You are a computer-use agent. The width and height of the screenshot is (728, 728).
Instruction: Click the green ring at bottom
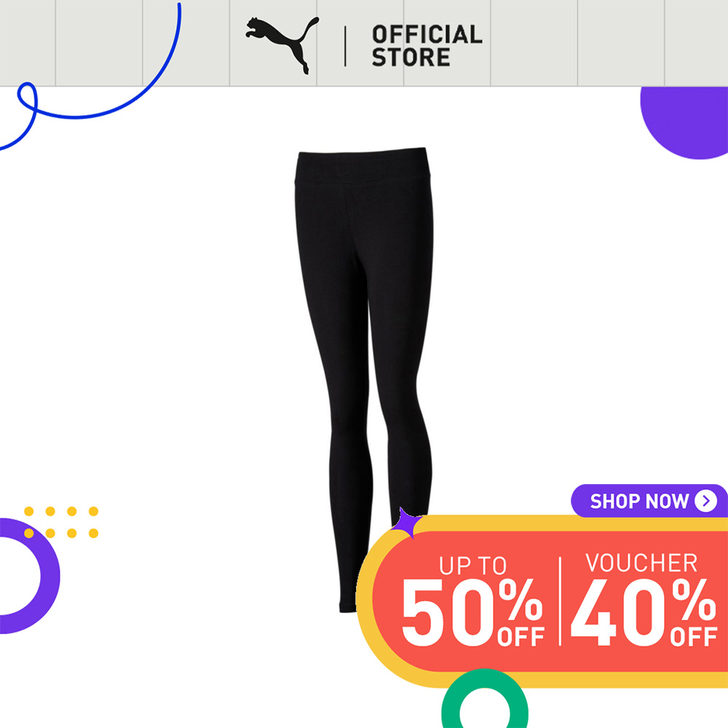click(x=484, y=699)
